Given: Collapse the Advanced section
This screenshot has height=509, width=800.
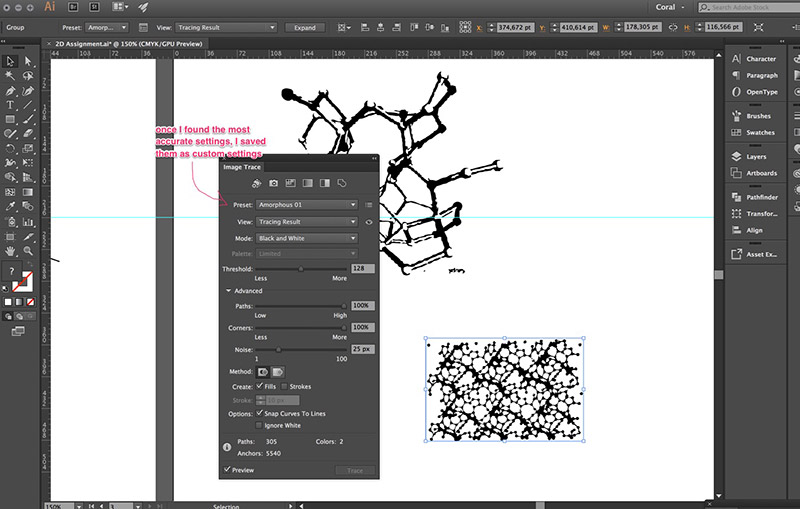Looking at the screenshot, I should [x=229, y=291].
